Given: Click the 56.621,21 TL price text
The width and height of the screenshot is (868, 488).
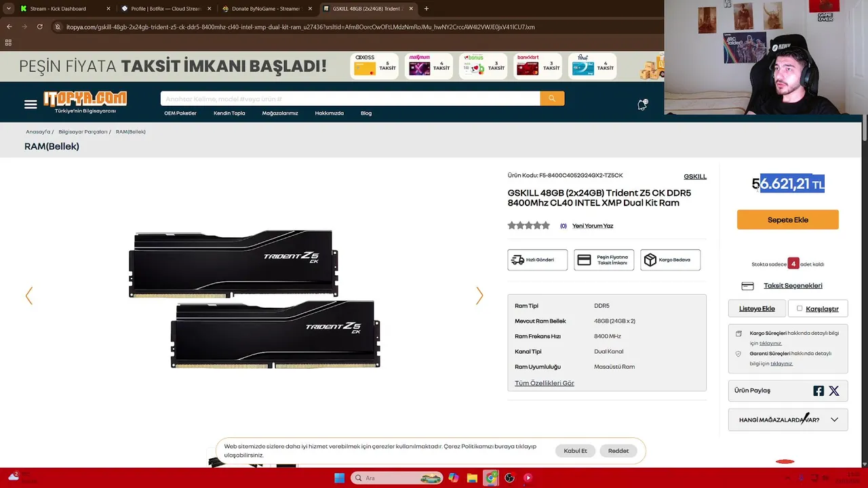Looking at the screenshot, I should point(788,184).
